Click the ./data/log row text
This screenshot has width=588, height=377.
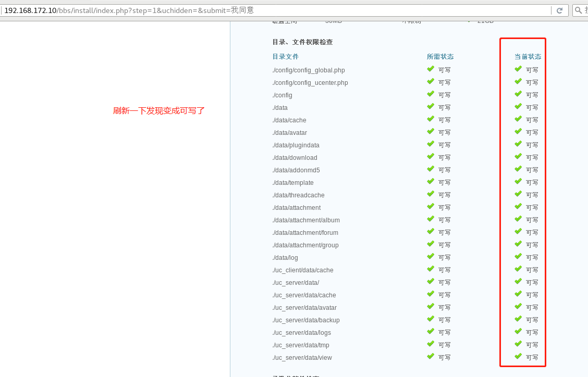(x=285, y=257)
